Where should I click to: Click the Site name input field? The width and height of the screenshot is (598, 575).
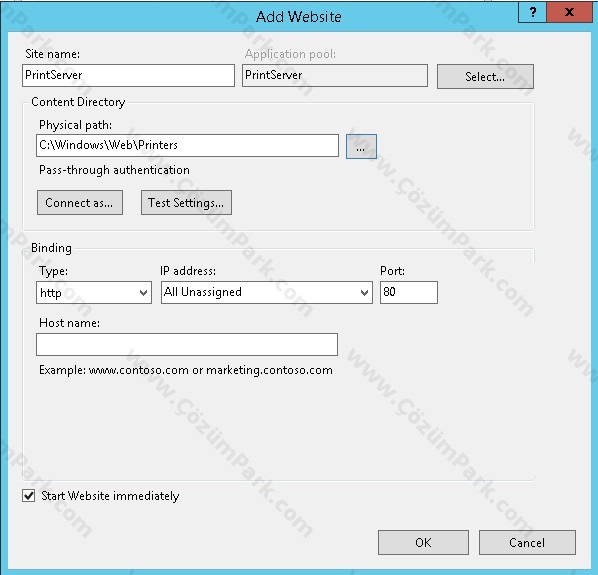point(128,75)
